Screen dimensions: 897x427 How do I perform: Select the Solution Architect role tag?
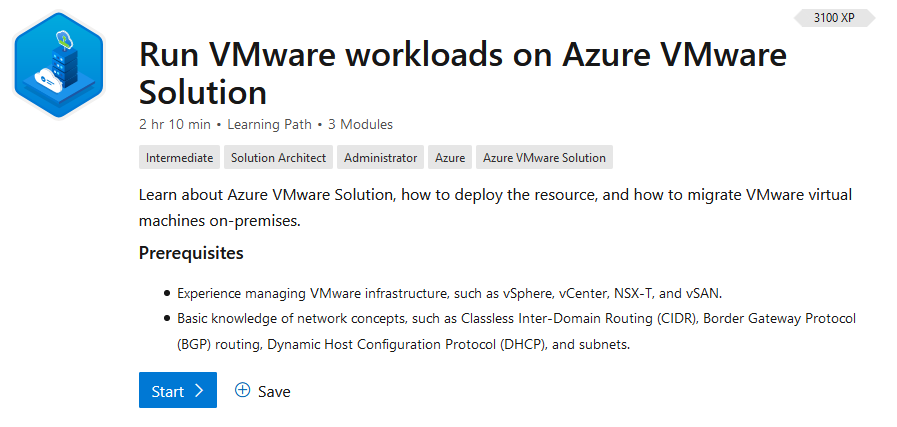point(279,157)
